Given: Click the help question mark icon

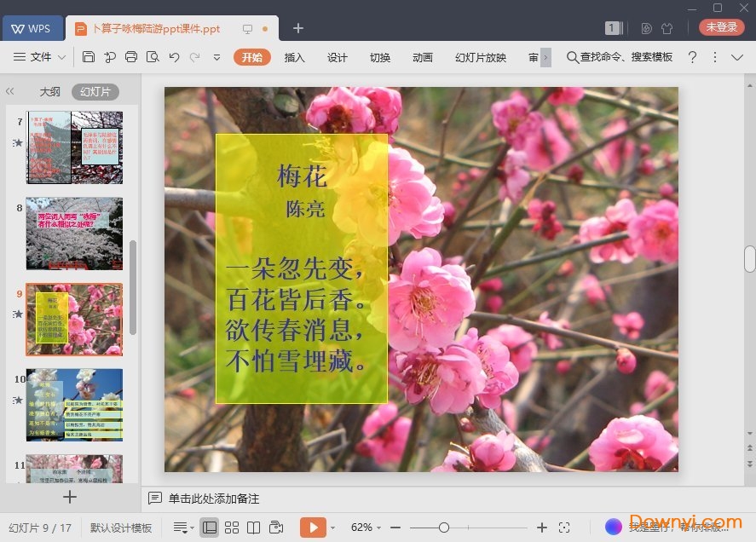Looking at the screenshot, I should (692, 57).
